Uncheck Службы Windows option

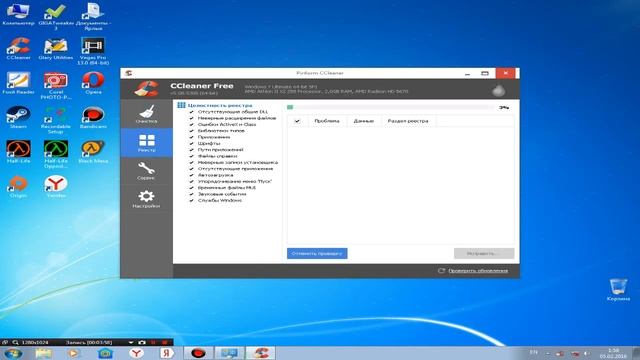coord(191,200)
